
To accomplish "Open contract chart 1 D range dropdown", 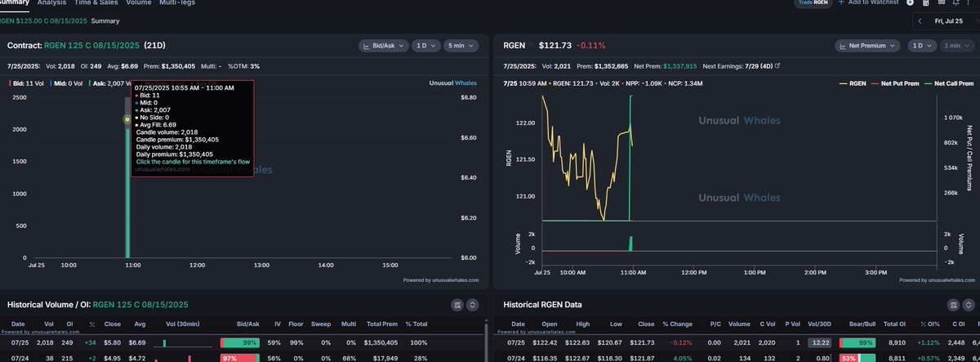I will [x=426, y=46].
